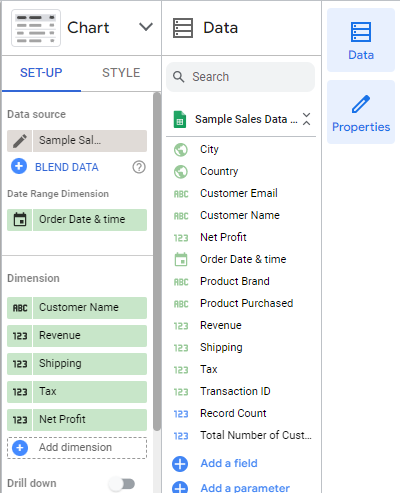
Task: Click the Search fields input box
Action: coord(240,77)
